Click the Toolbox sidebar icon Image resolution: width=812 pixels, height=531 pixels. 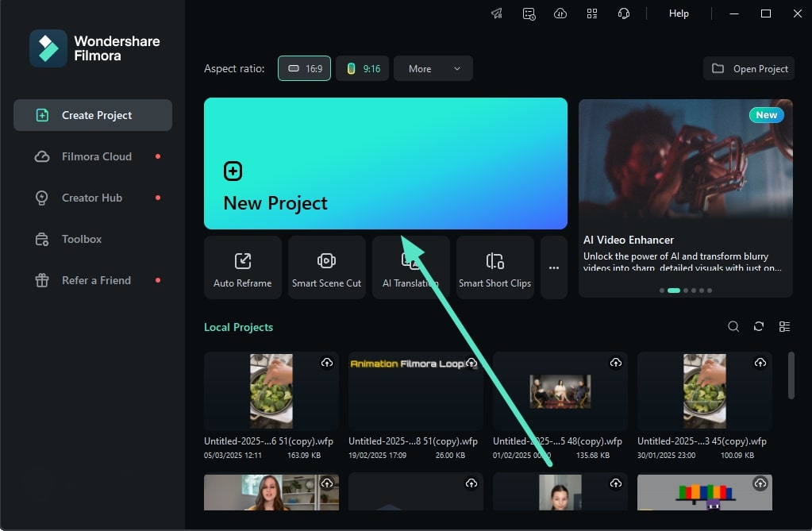click(x=42, y=240)
